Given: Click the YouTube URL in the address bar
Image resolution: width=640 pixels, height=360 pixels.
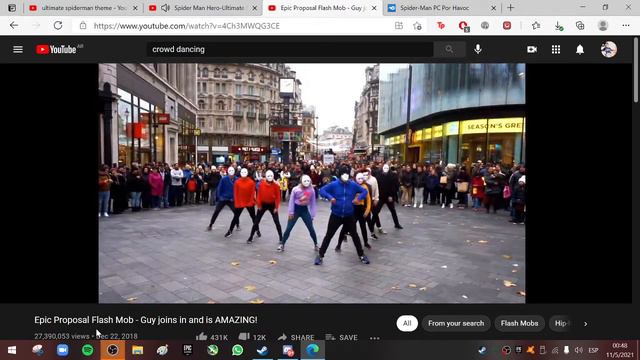Looking at the screenshot, I should tap(187, 26).
